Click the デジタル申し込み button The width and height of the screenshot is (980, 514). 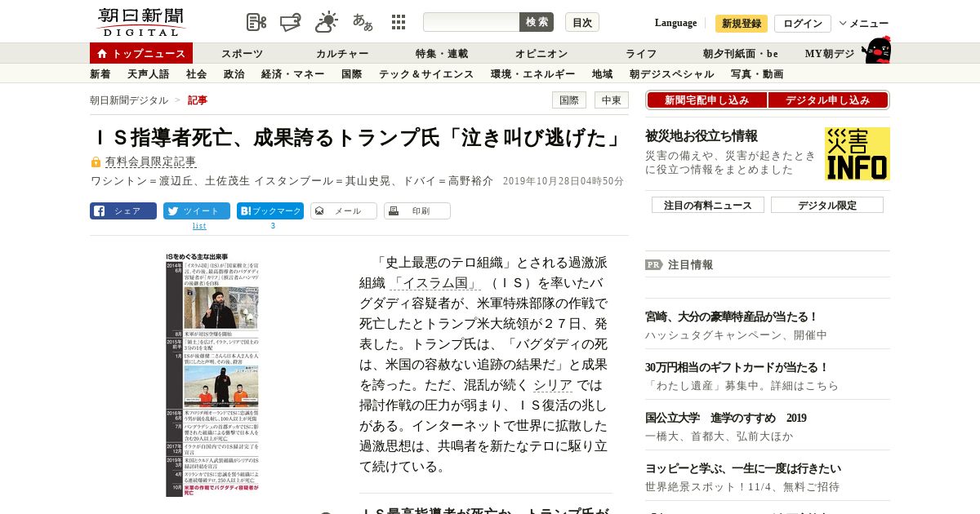tap(828, 100)
